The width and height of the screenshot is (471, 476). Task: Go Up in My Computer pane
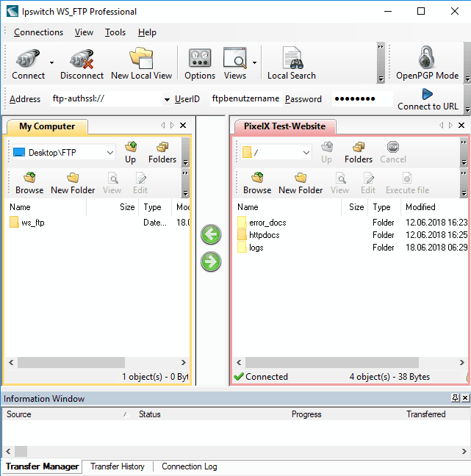pyautogui.click(x=131, y=153)
